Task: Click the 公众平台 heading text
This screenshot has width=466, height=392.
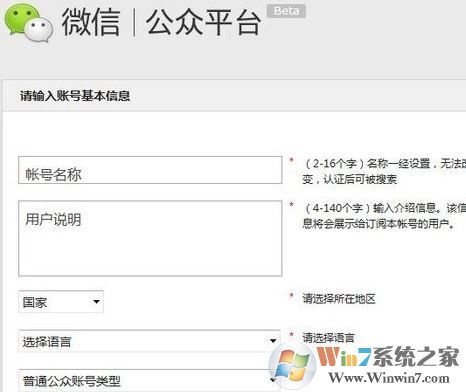Action: tap(203, 22)
